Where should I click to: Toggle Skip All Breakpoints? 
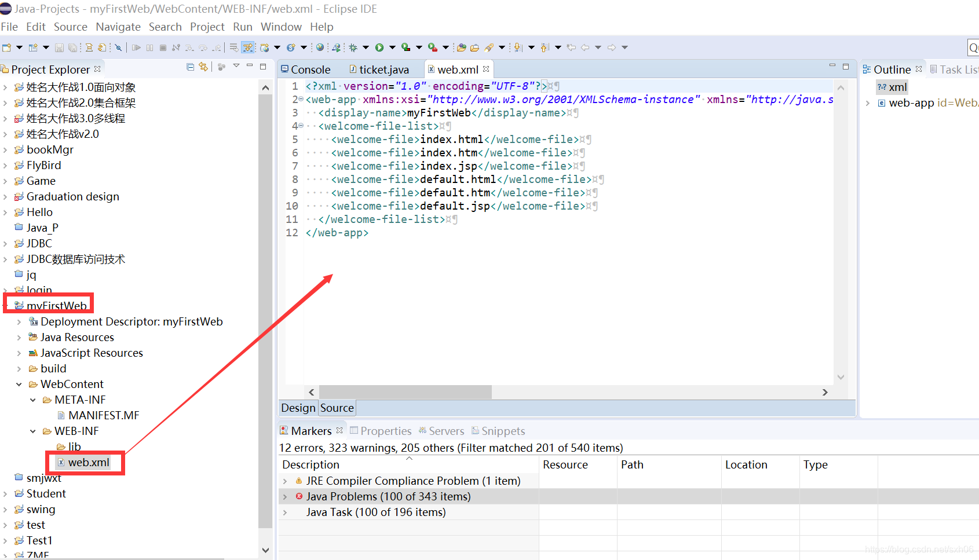118,47
